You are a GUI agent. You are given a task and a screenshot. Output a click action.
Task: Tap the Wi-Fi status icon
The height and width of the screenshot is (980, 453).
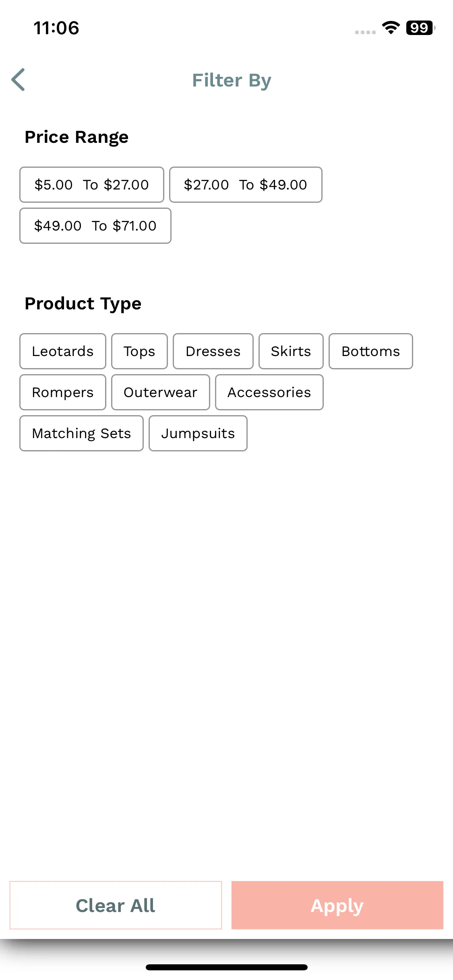pos(391,28)
